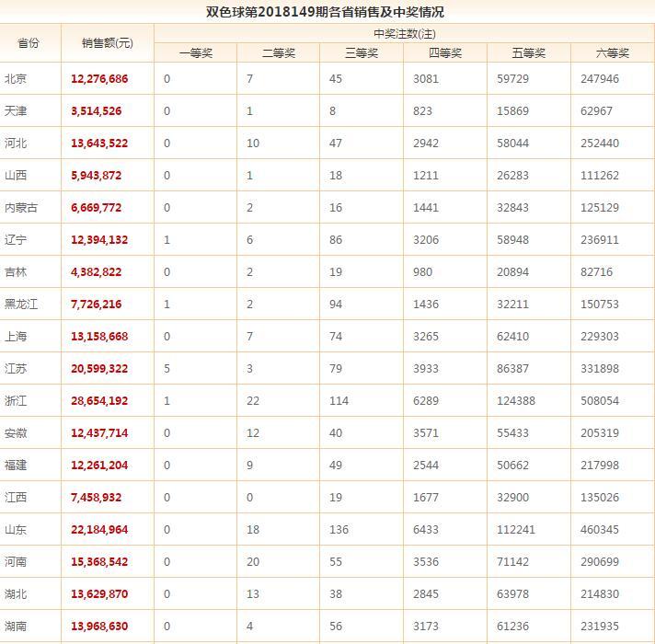
Task: Click sixth prize value 231935
Action: pyautogui.click(x=600, y=626)
